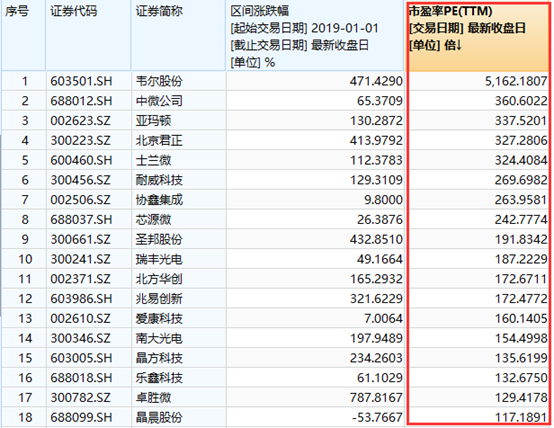Image resolution: width=554 pixels, height=428 pixels.
Task: Select stock code 603986.SH
Action: [81, 299]
